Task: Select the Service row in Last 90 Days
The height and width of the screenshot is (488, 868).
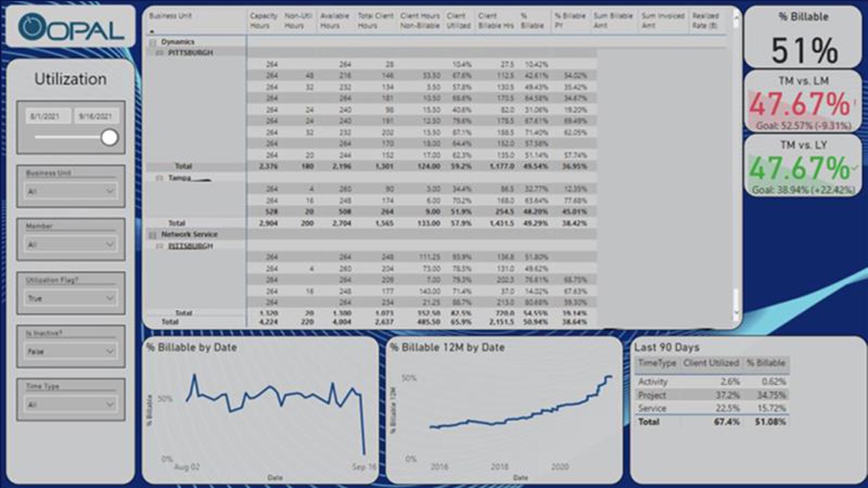Action: point(712,408)
